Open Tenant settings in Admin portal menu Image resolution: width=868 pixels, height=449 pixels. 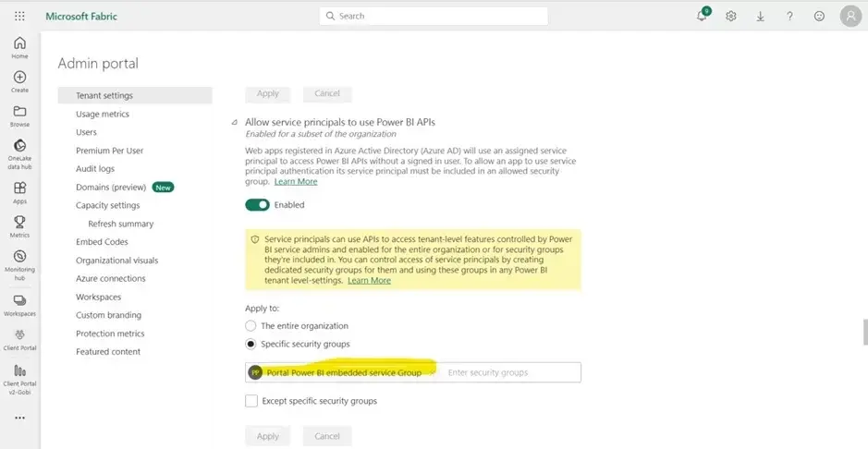tap(135, 95)
